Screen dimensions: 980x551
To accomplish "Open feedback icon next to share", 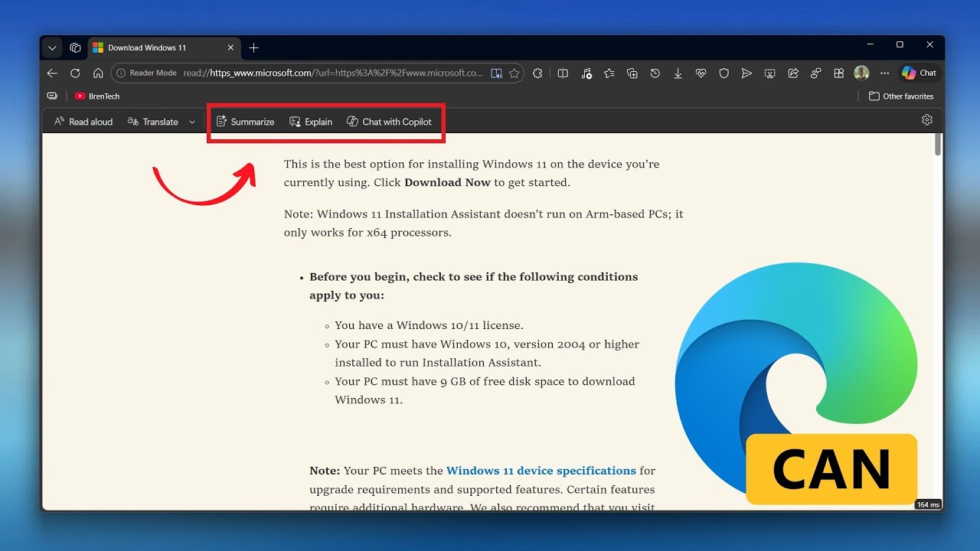I will tap(816, 73).
